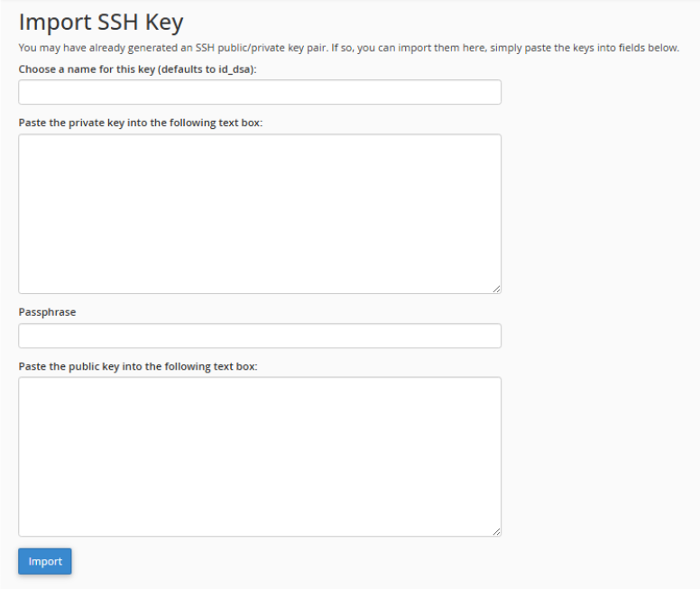Click the 'Paste the public key' label
Image resolution: width=700 pixels, height=589 pixels.
138,366
